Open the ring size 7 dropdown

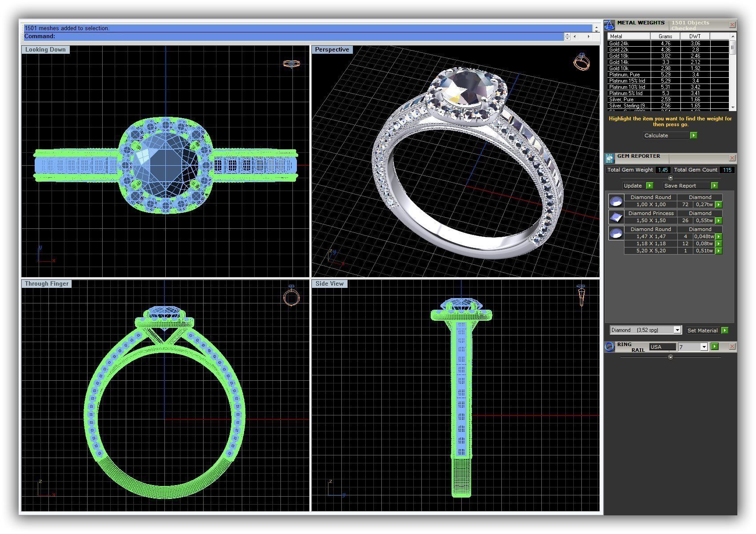tap(704, 347)
